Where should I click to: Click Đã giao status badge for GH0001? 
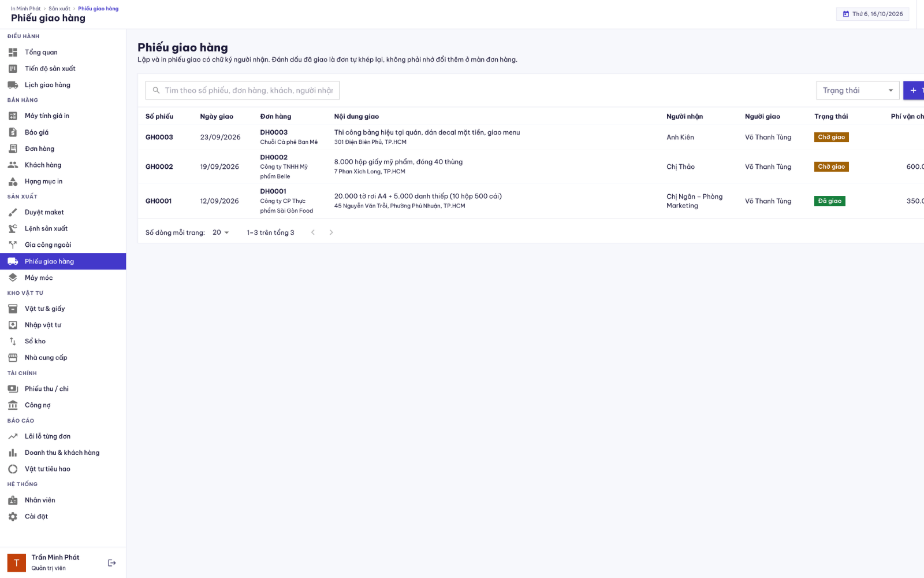[830, 201]
